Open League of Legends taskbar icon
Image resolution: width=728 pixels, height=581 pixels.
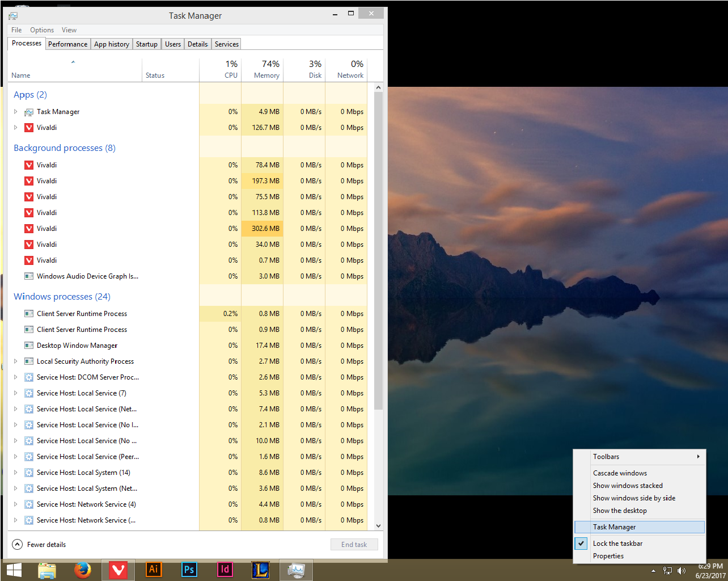260,570
